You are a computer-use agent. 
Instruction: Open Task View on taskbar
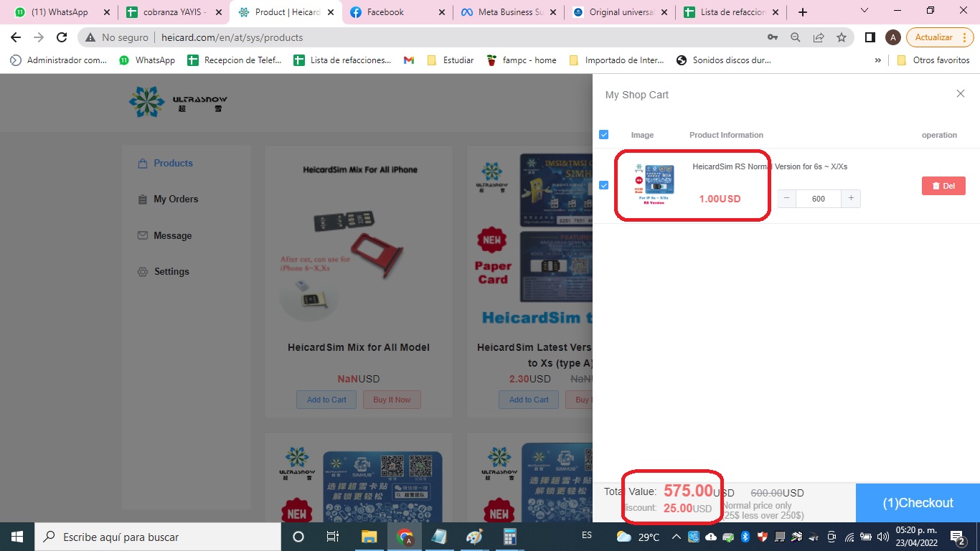tap(333, 537)
